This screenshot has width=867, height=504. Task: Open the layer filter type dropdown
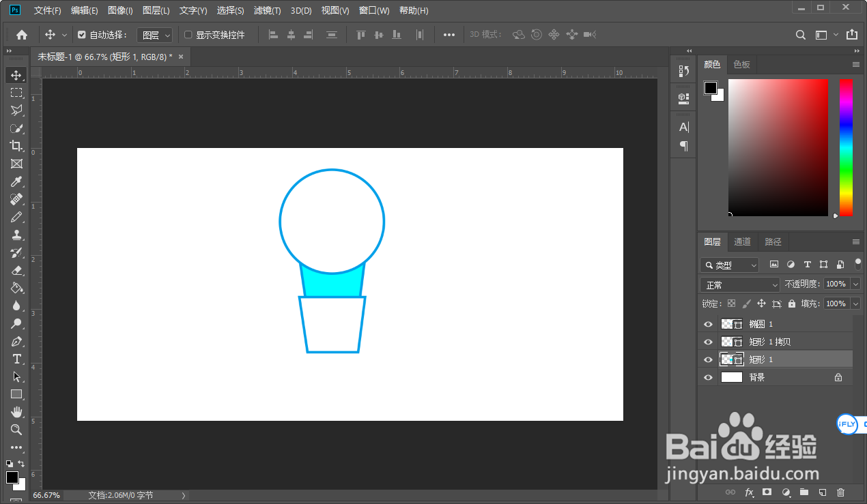[x=729, y=265]
